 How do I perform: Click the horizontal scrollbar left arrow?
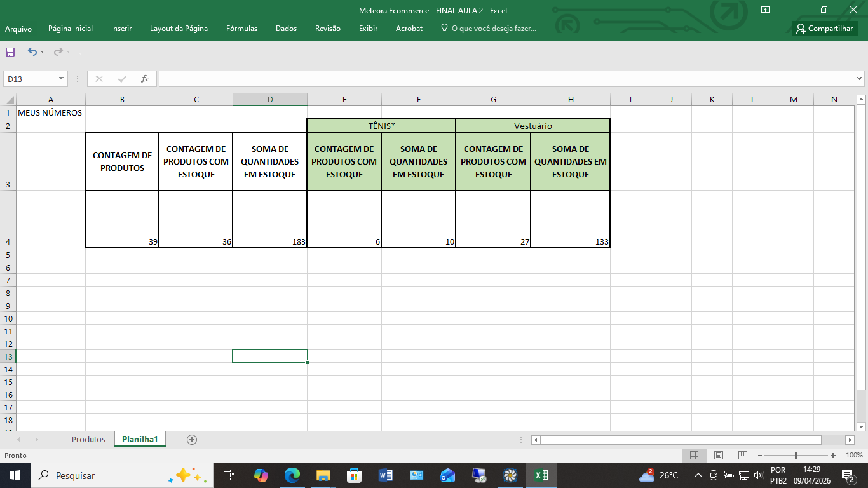click(536, 440)
